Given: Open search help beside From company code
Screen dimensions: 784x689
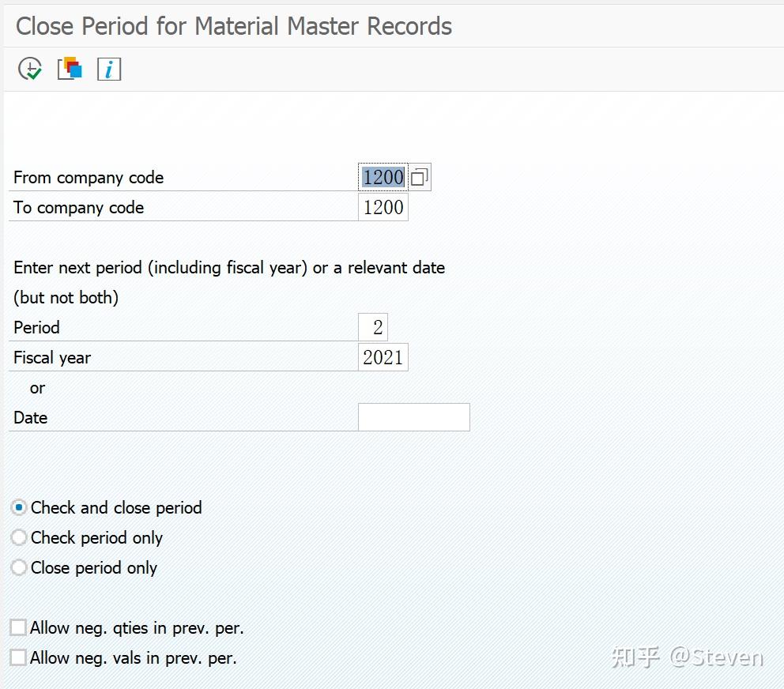Looking at the screenshot, I should coord(420,178).
